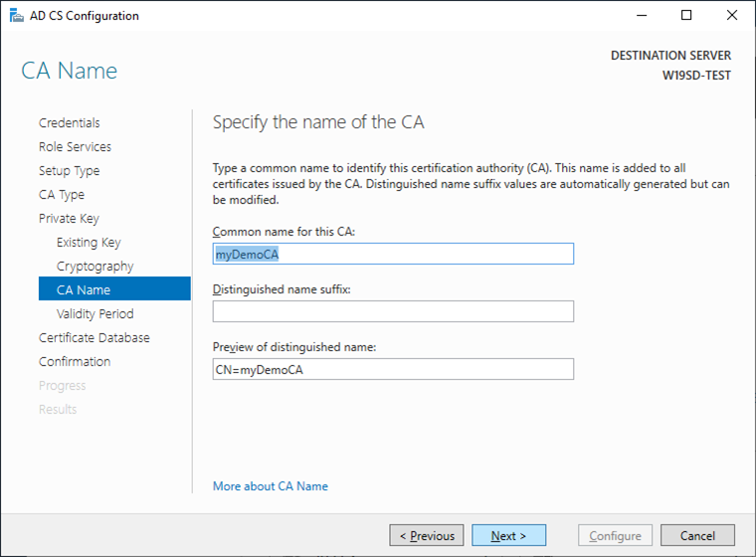This screenshot has width=756, height=557.
Task: Switch to the Cryptography sub-step
Action: (x=94, y=267)
